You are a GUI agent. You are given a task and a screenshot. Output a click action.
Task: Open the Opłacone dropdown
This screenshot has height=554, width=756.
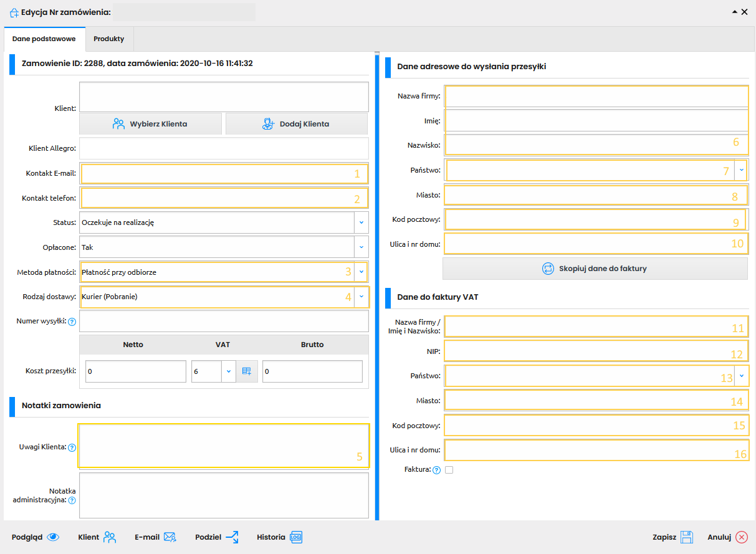pos(361,247)
